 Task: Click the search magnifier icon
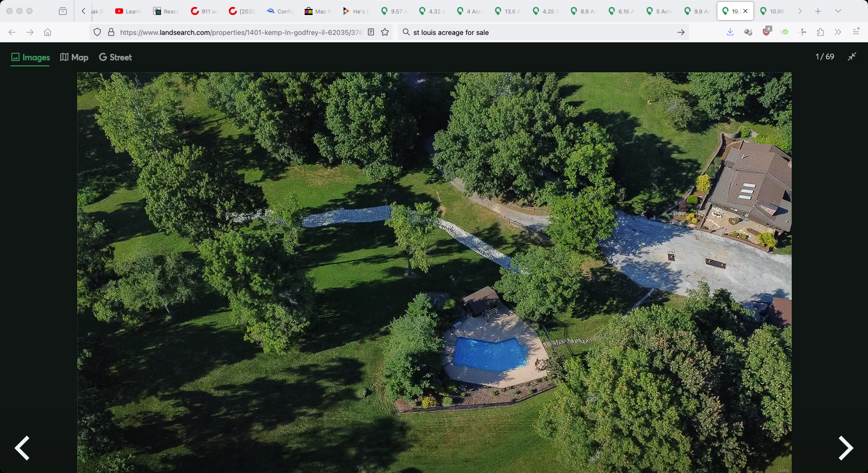[406, 32]
